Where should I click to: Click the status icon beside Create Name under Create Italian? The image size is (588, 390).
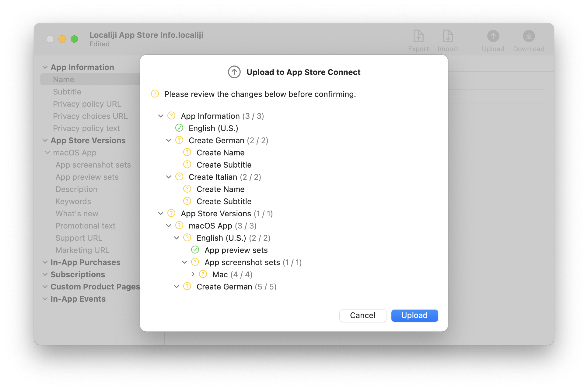(x=187, y=189)
